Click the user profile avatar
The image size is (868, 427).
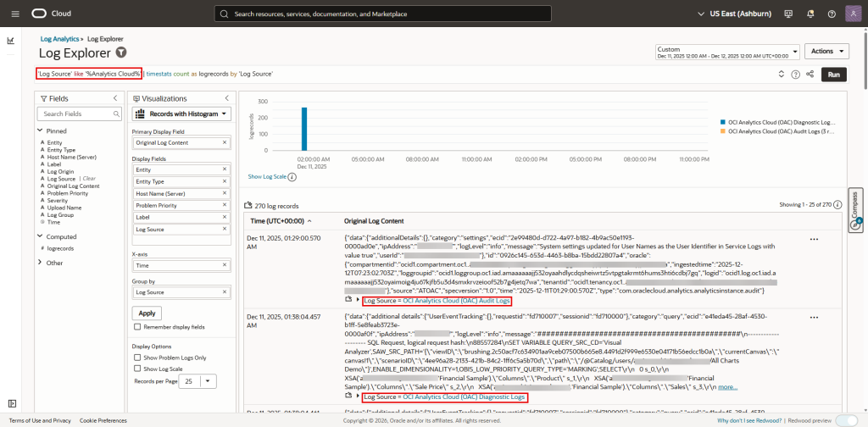click(x=851, y=14)
